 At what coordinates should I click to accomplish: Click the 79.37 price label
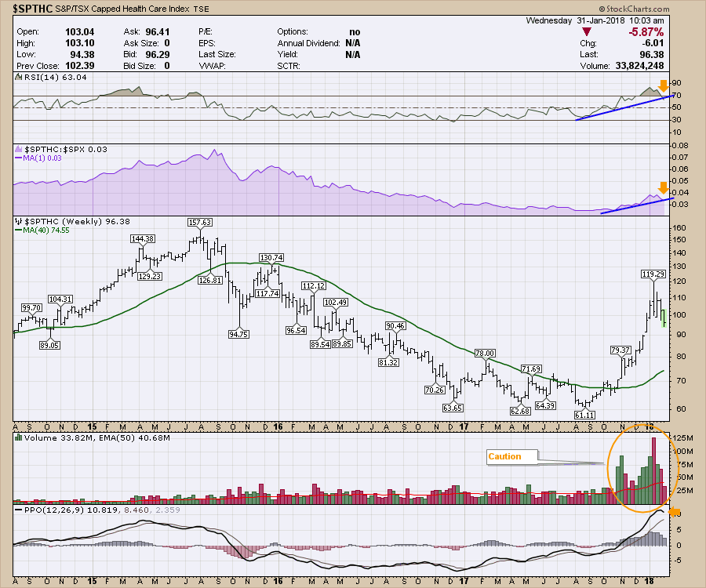pyautogui.click(x=620, y=350)
